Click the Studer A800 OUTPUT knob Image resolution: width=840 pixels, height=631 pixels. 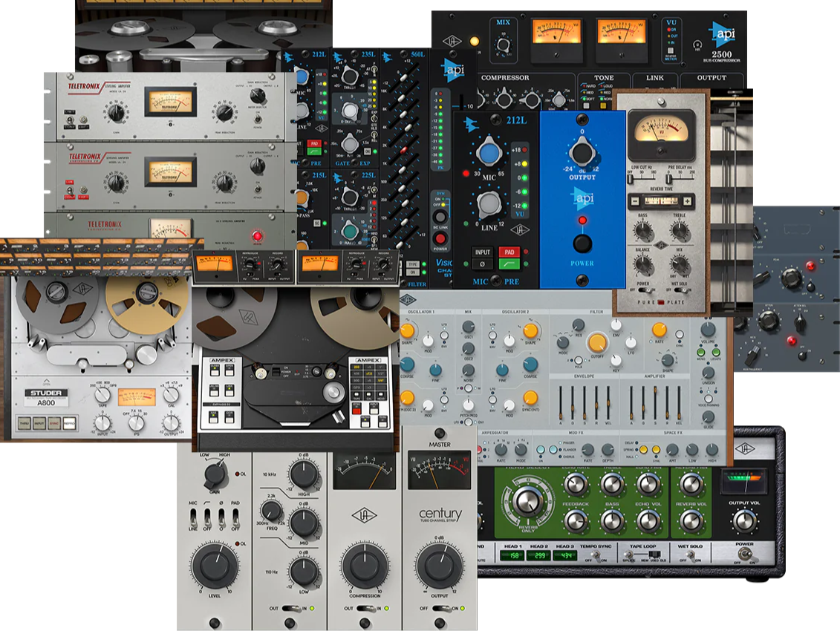click(171, 422)
